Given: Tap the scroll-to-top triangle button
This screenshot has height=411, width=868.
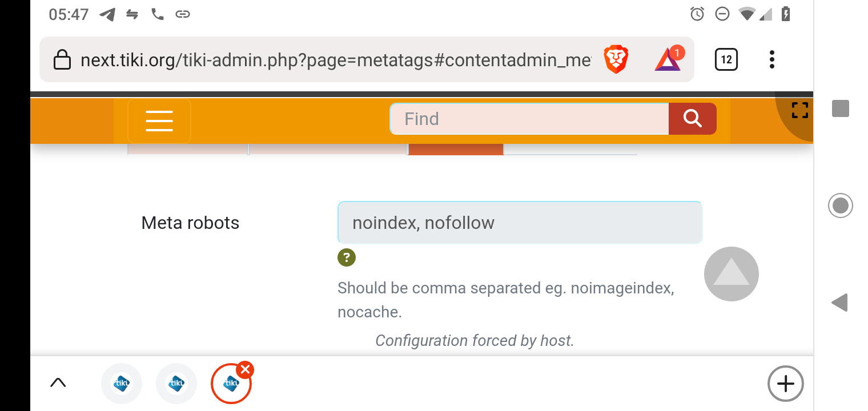Looking at the screenshot, I should 732,274.
